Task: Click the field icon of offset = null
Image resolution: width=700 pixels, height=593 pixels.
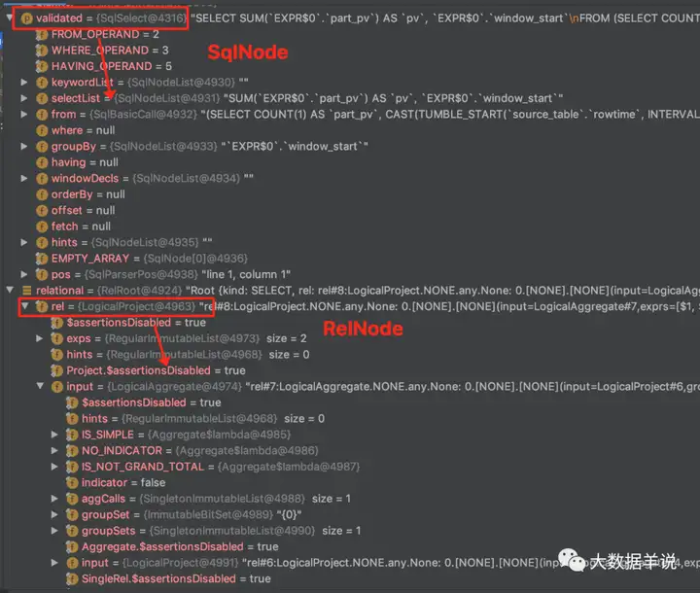Action: pyautogui.click(x=42, y=211)
